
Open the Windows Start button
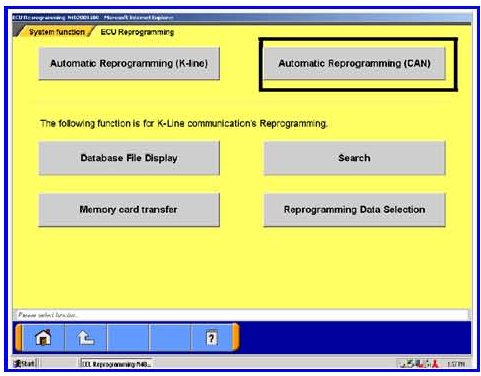[x=24, y=363]
